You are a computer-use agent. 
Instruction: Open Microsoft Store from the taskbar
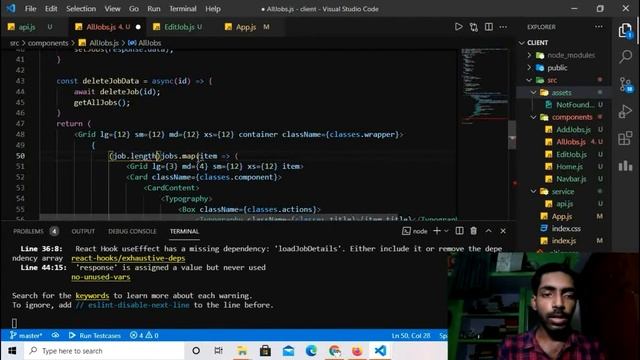(265, 351)
